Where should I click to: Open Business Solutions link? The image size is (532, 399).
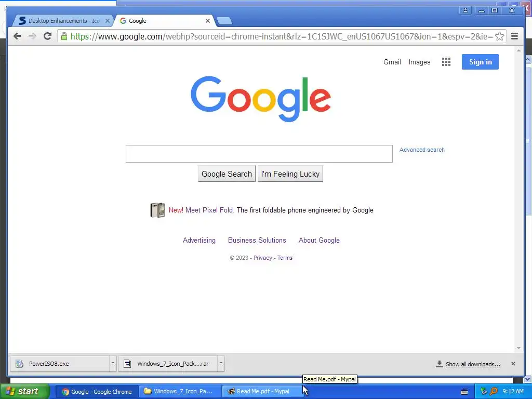257,240
